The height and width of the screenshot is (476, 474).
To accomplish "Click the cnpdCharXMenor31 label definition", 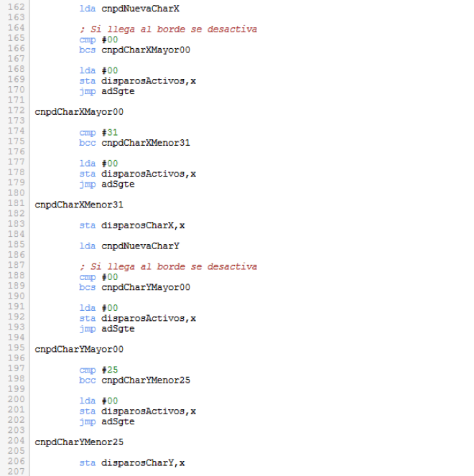I will click(79, 205).
